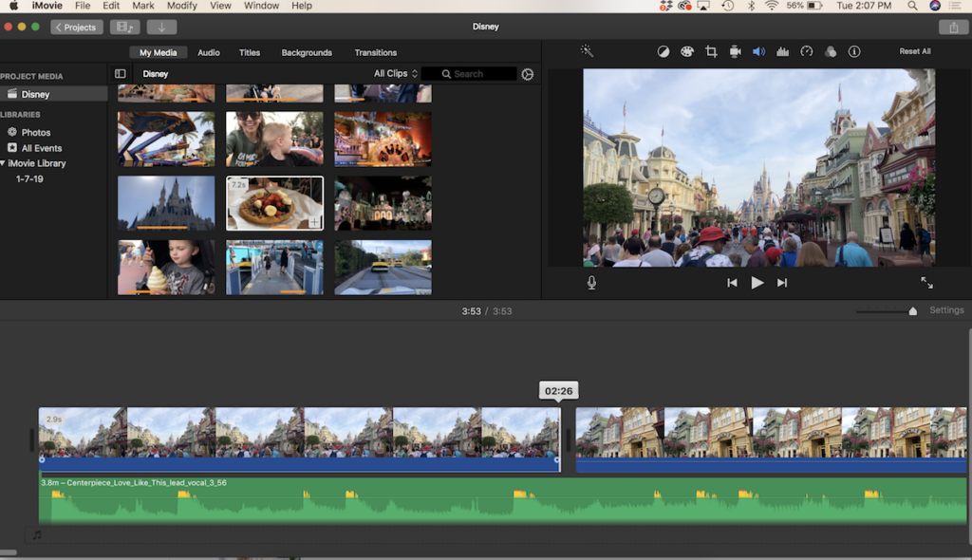972x560 pixels.
Task: Open the Color Correction palette tool
Action: 685,51
